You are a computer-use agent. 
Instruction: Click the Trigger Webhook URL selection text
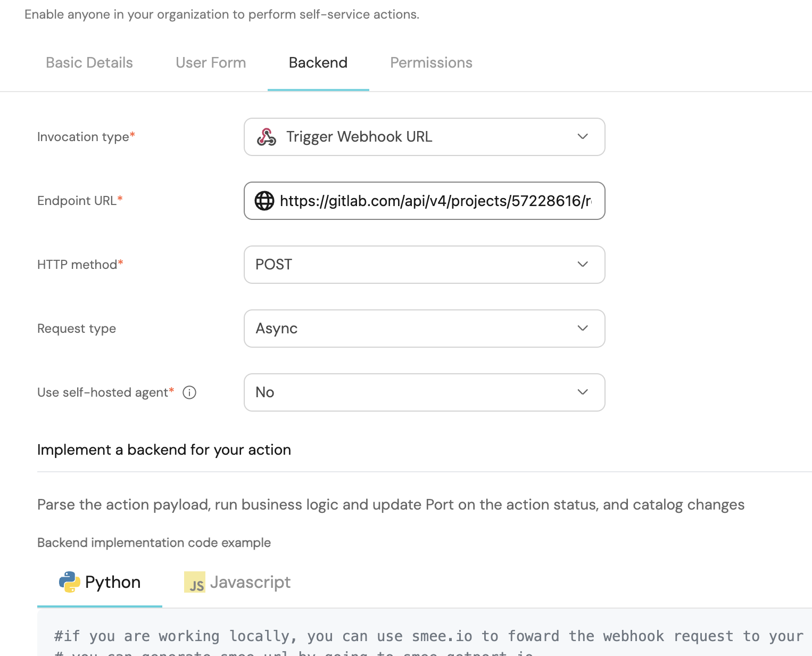pyautogui.click(x=359, y=137)
